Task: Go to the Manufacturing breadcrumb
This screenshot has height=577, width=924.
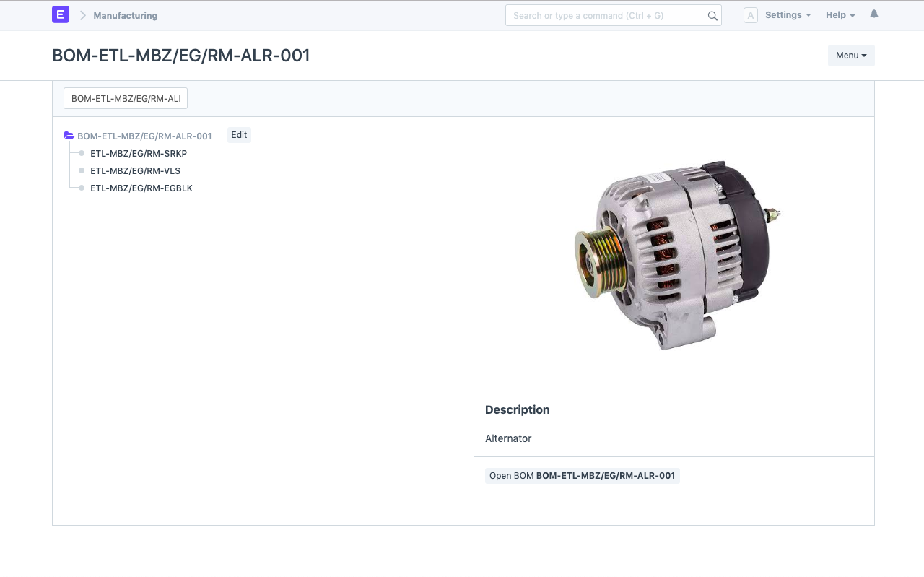Action: 125,15
